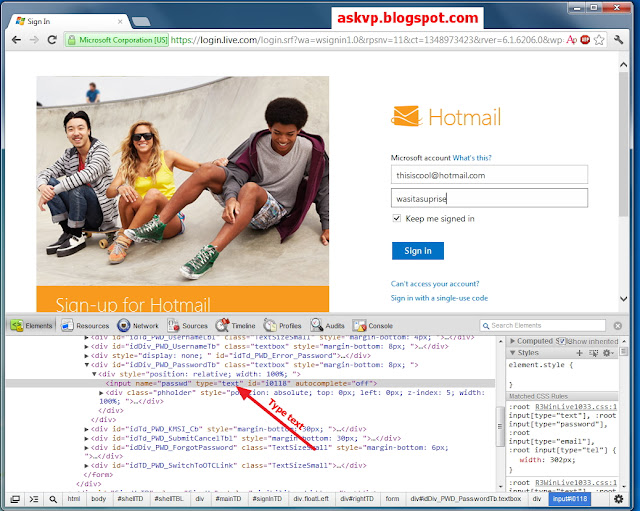Viewport: 640px width, 511px height.
Task: Expand the Computed Style section
Action: [x=513, y=341]
